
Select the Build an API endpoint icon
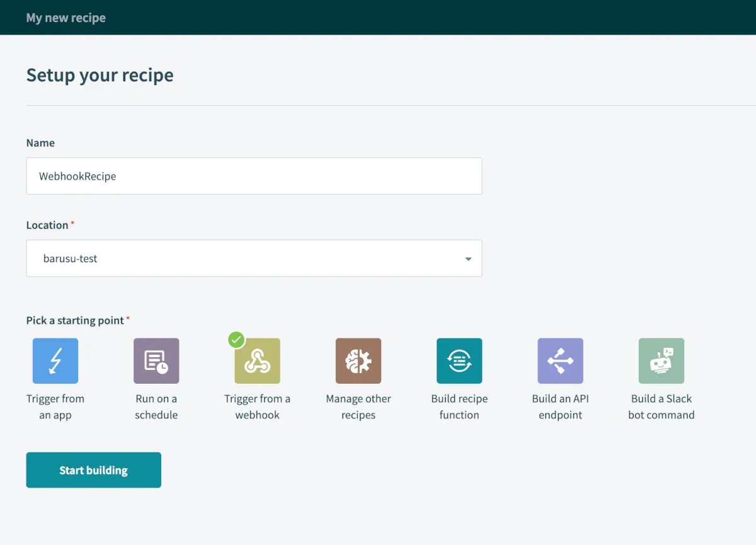point(560,361)
